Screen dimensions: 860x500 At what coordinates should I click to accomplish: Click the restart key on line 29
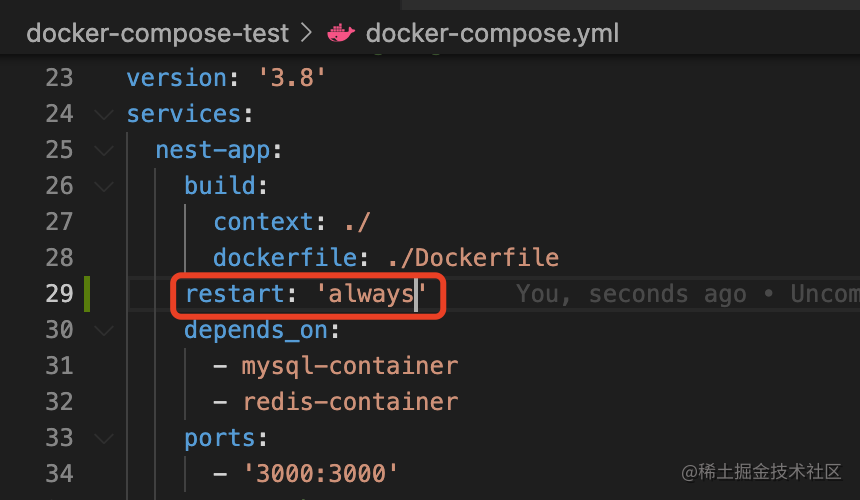(235, 294)
